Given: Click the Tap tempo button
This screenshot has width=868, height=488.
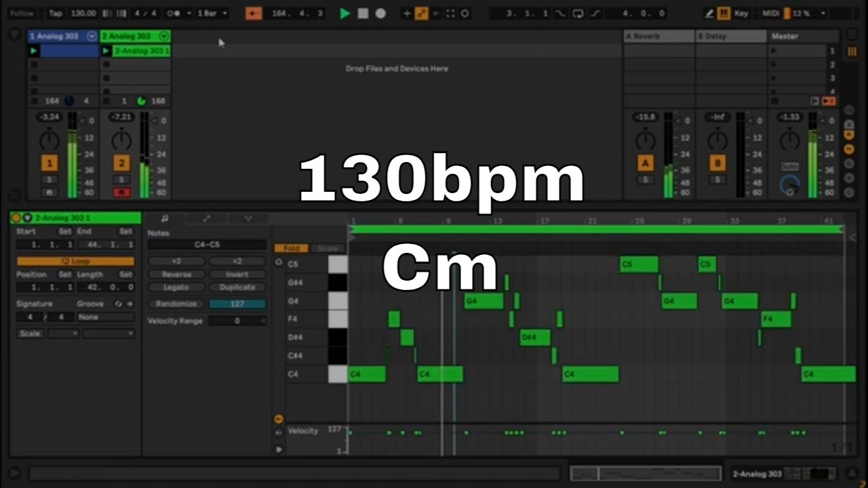Looking at the screenshot, I should point(56,14).
